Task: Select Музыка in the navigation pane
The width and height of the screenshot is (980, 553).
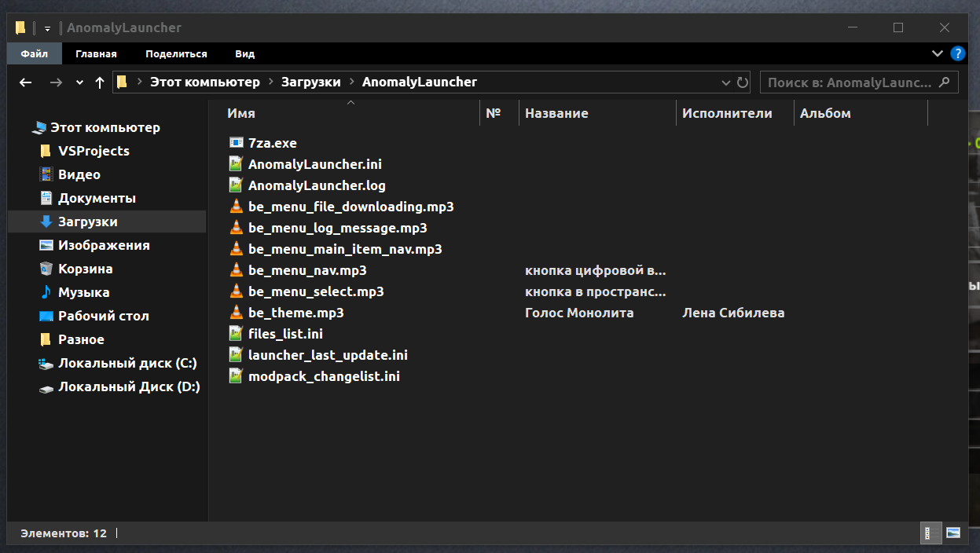Action: [83, 292]
